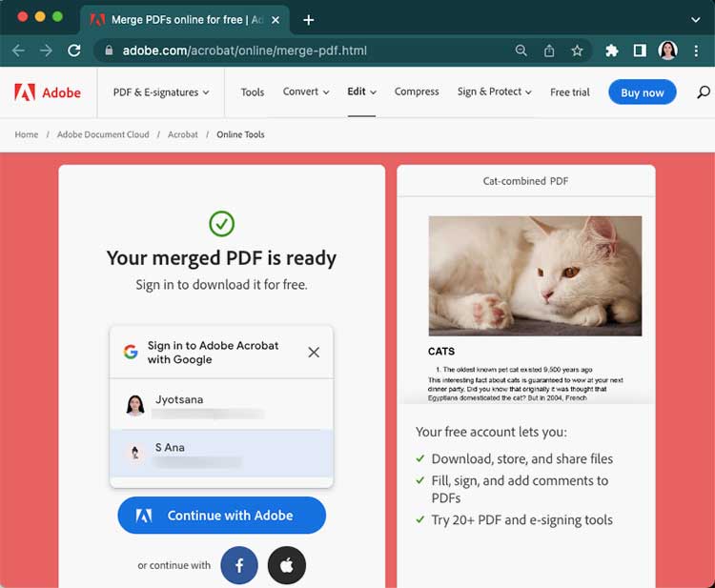
Task: Expand the Edit dropdown
Action: (x=361, y=91)
